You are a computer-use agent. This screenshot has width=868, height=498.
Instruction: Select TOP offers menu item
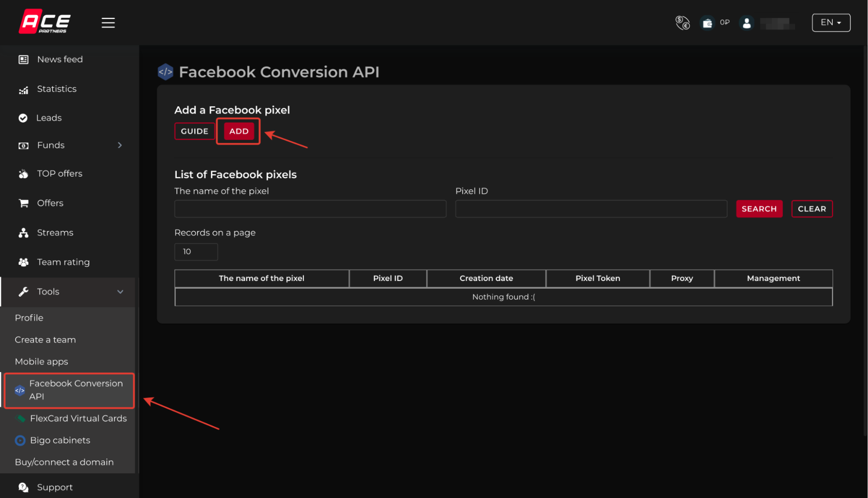pos(60,174)
